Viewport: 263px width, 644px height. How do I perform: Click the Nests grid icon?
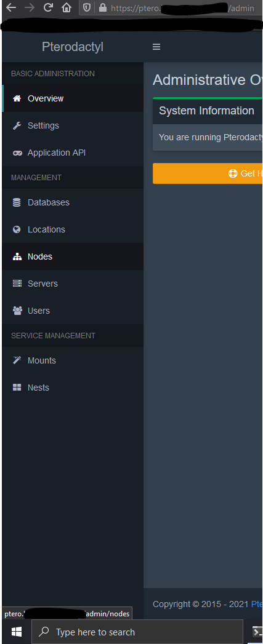coord(17,388)
